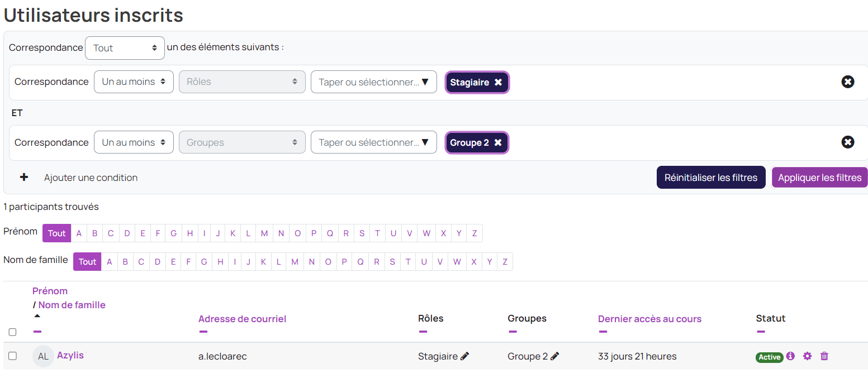
Task: Expand the Groupes value selector 'Taper ou sélectionner'
Action: pos(373,142)
